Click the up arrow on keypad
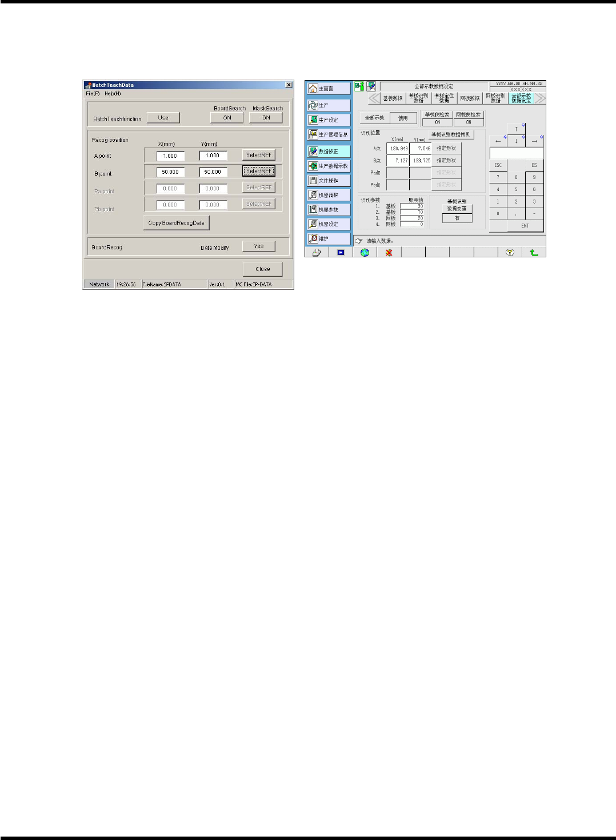The height and width of the screenshot is (840, 616). (x=516, y=129)
